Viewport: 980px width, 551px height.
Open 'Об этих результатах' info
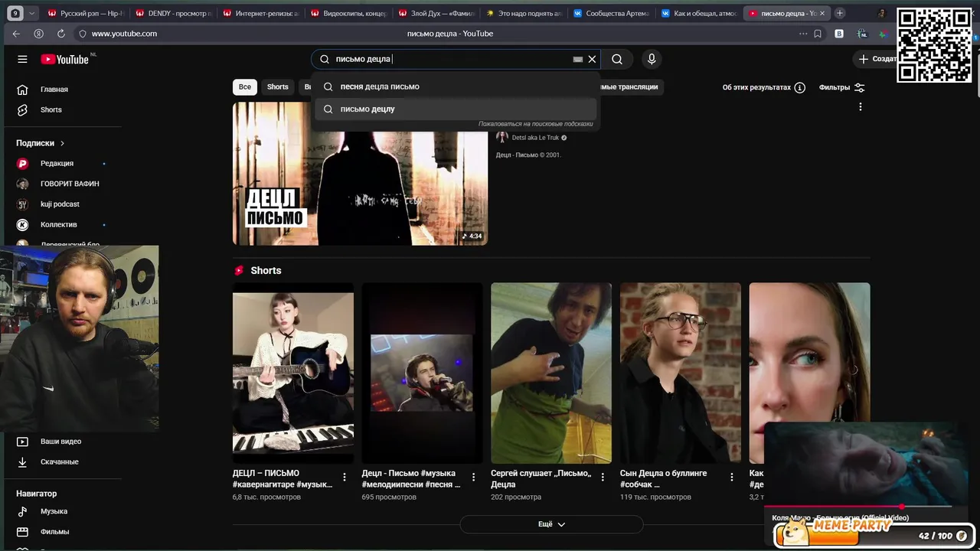763,87
